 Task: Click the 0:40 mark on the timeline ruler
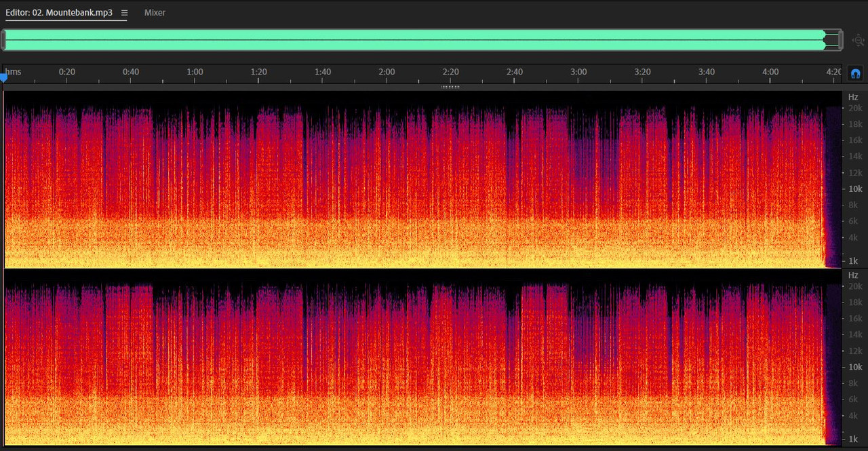point(131,72)
